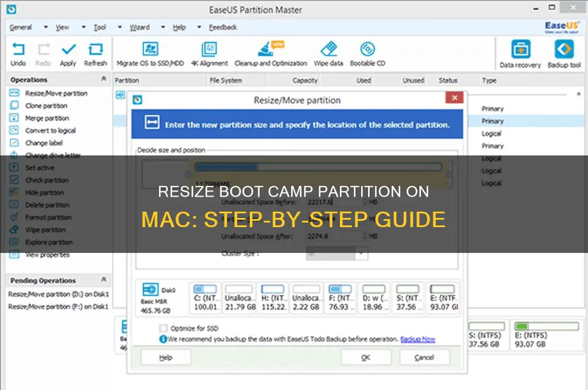Confirm the resize with OK
The height and width of the screenshot is (390, 588).
366,357
